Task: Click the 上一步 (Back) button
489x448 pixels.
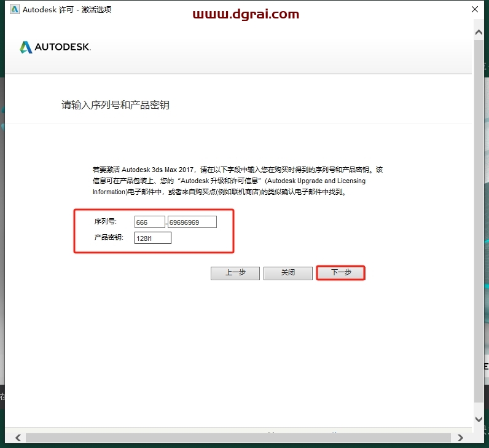Action: (x=235, y=273)
